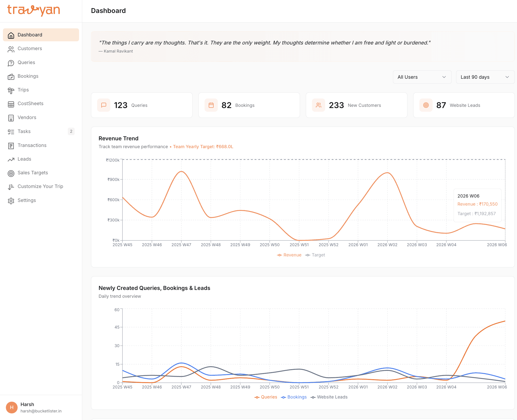Click the Trips palm tree icon

[11, 90]
